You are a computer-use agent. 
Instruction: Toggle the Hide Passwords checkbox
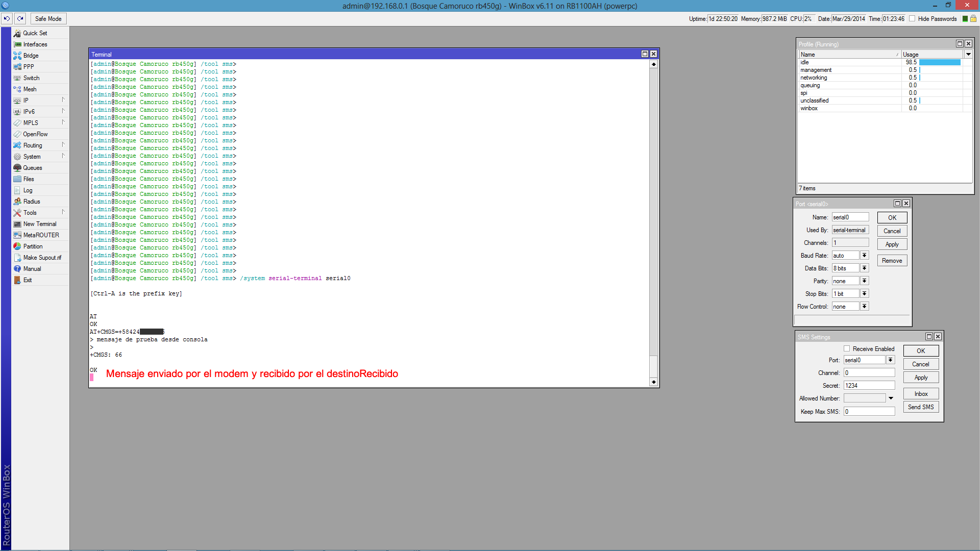tap(912, 19)
